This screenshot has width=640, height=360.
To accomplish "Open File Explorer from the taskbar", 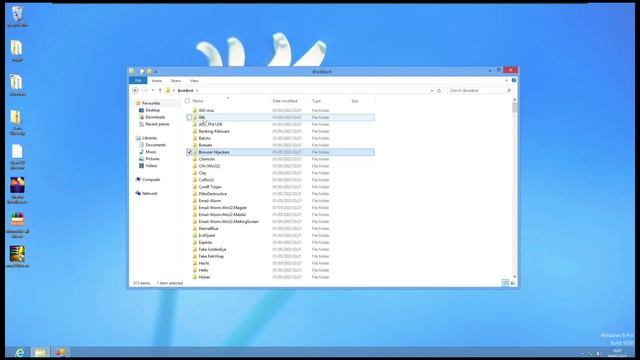I will click(40, 352).
